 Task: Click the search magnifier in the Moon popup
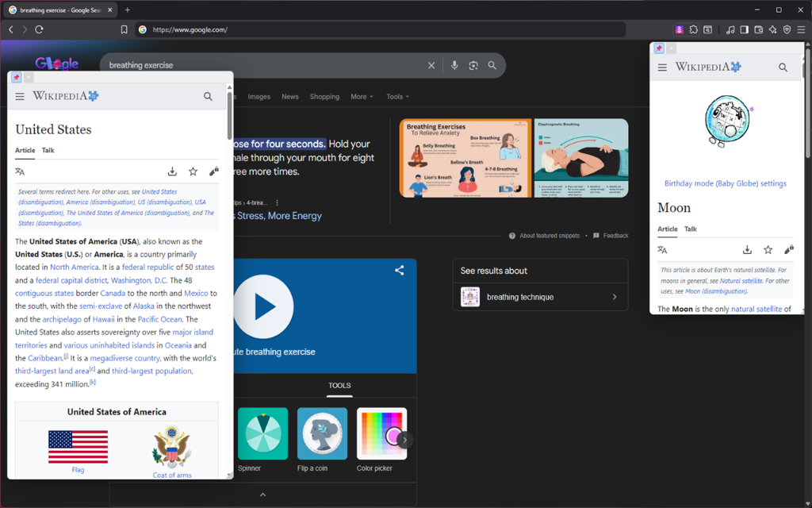pos(783,67)
